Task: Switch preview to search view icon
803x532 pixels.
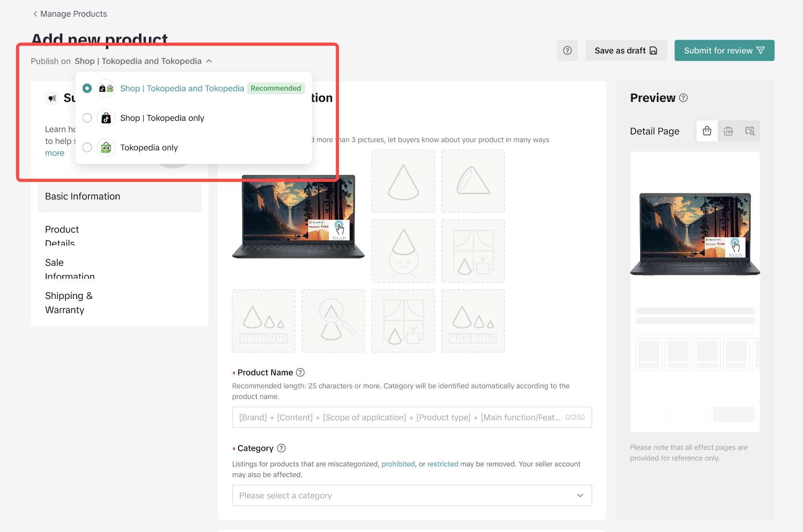Action: coord(750,131)
